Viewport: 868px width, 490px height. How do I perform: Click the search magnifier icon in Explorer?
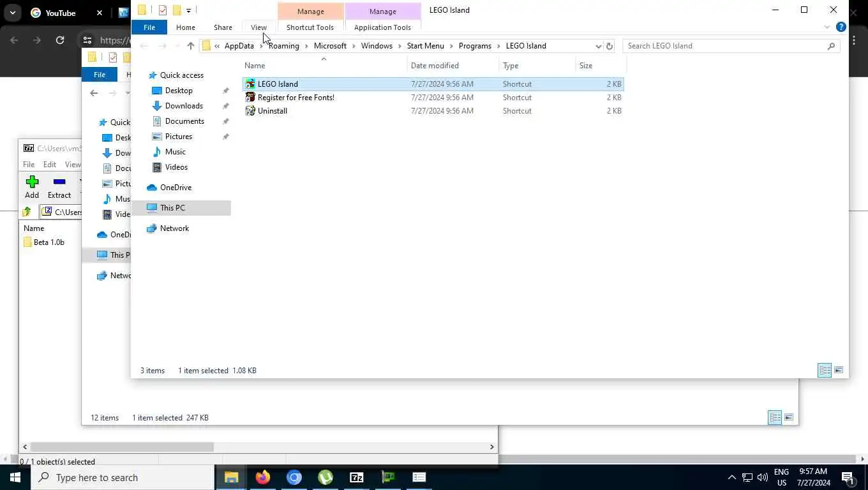831,46
